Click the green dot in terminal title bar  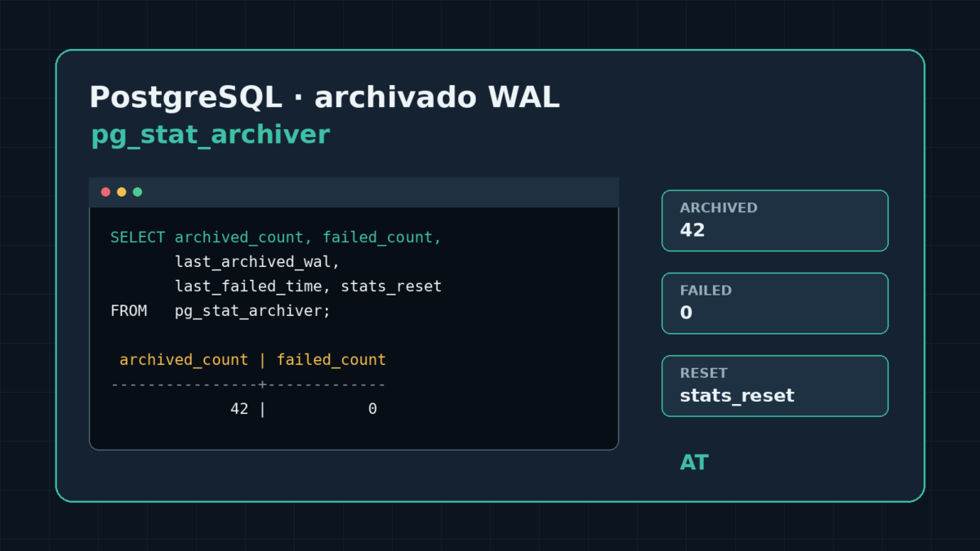137,192
